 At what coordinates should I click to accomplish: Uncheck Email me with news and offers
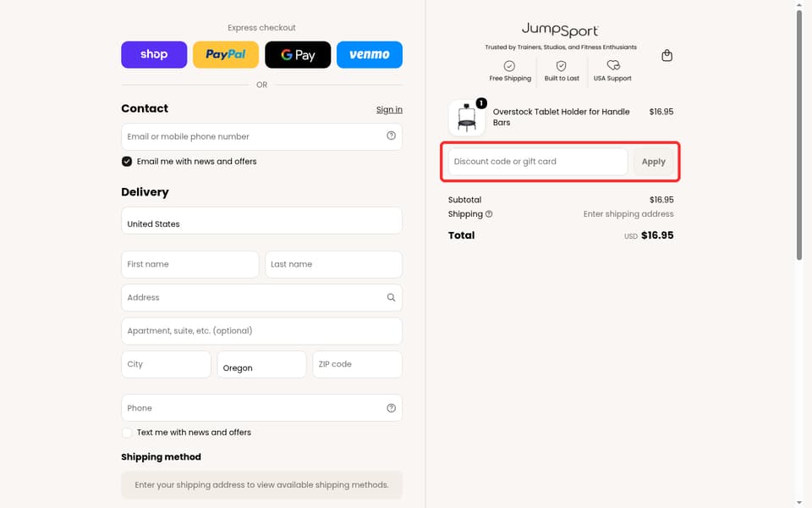point(127,161)
